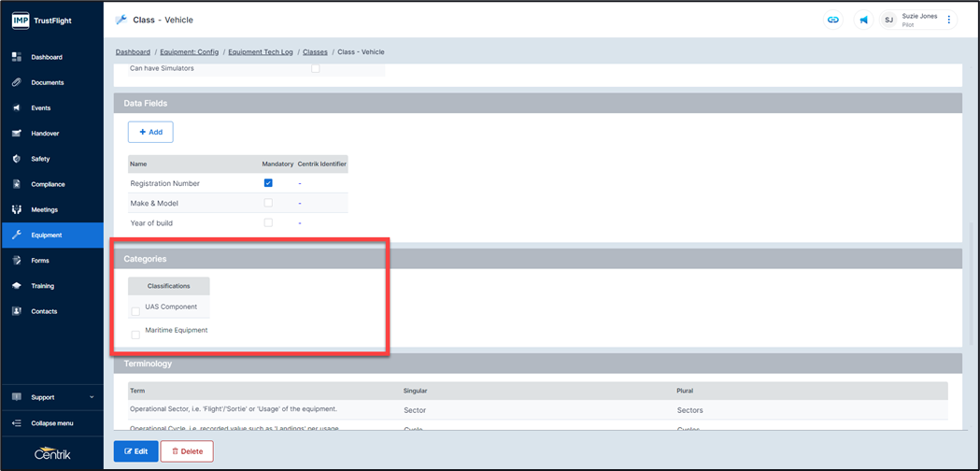Screen dimensions: 980x471
Task: Select the Safety shield icon
Action: (17, 159)
